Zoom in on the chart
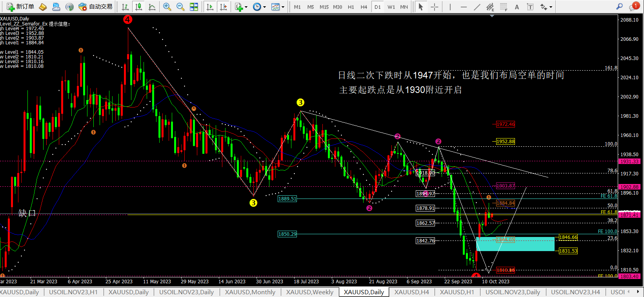Viewport: 644px width, 297px height. [x=167, y=7]
